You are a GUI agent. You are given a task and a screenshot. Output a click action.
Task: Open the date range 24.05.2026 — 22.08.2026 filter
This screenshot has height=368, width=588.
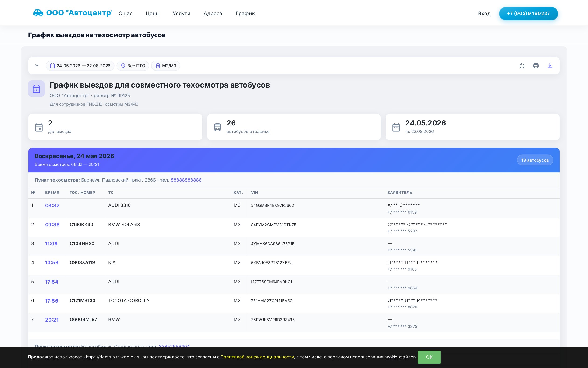80,66
